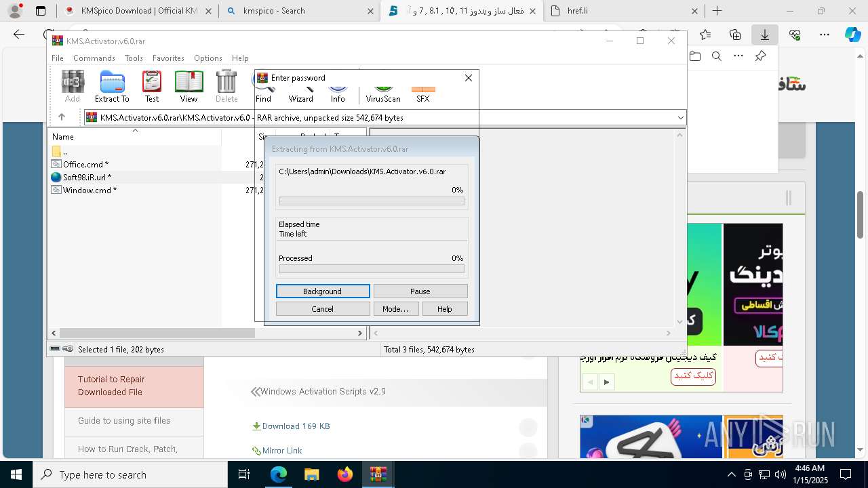Click the Info toolbar icon
The image size is (868, 488).
point(338,94)
